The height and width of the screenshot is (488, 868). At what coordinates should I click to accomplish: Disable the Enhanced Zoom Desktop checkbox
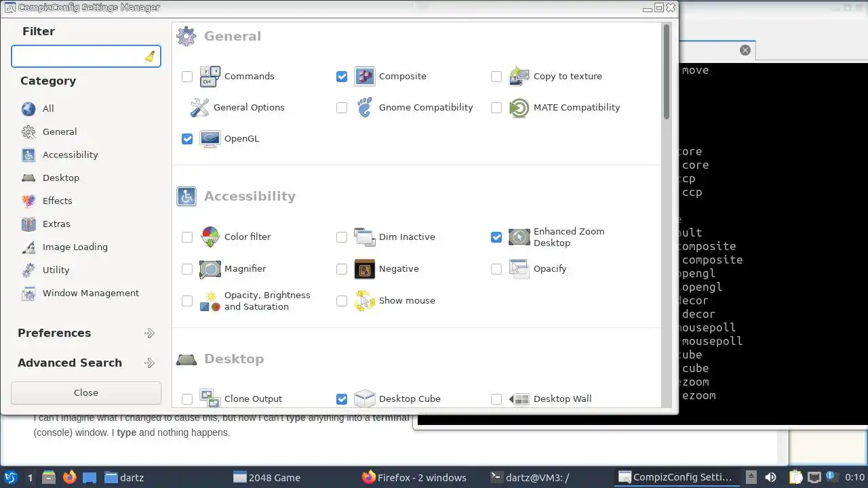[496, 237]
